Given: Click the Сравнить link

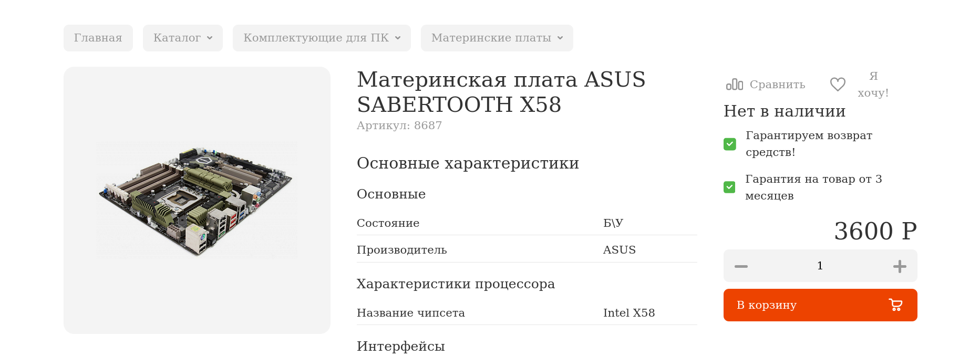Looking at the screenshot, I should click(x=777, y=85).
